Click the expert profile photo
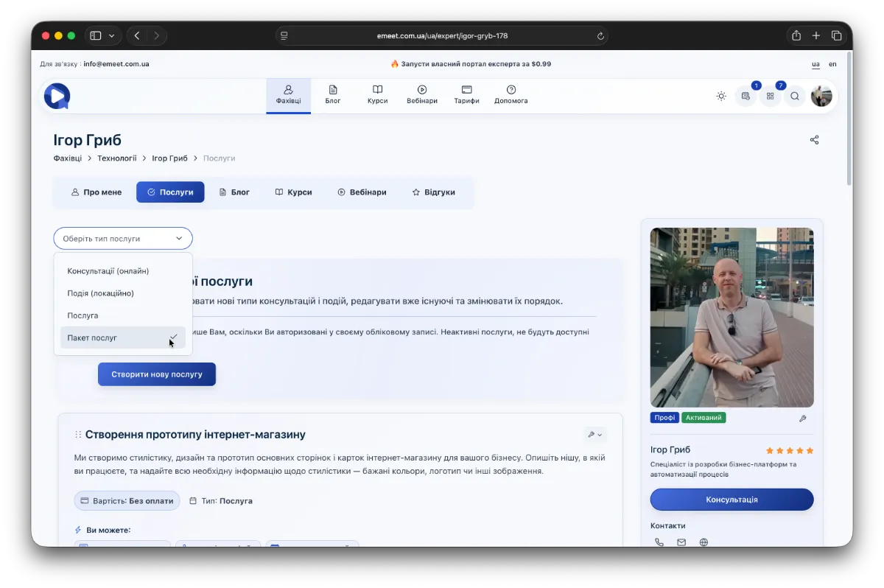This screenshot has width=884, height=588. point(732,318)
